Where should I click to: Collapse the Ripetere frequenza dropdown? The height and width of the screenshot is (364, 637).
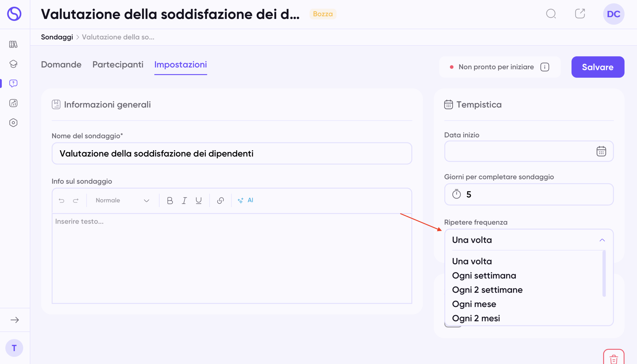click(602, 240)
